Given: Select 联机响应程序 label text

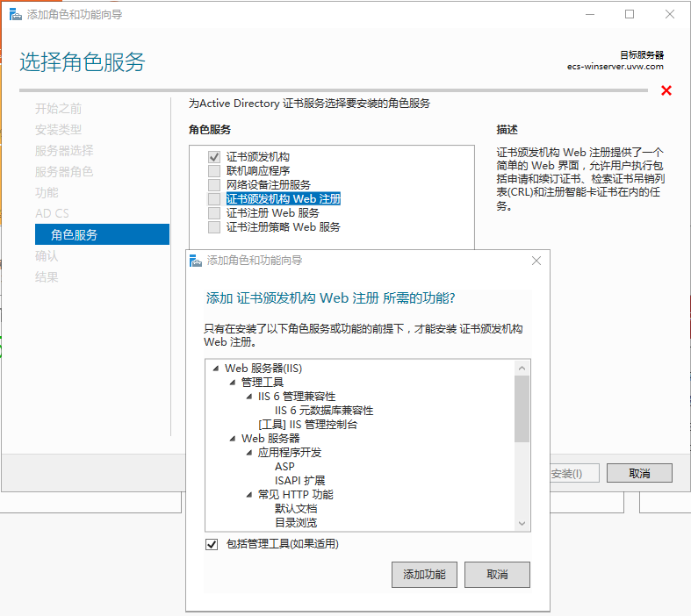Looking at the screenshot, I should click(x=258, y=171).
